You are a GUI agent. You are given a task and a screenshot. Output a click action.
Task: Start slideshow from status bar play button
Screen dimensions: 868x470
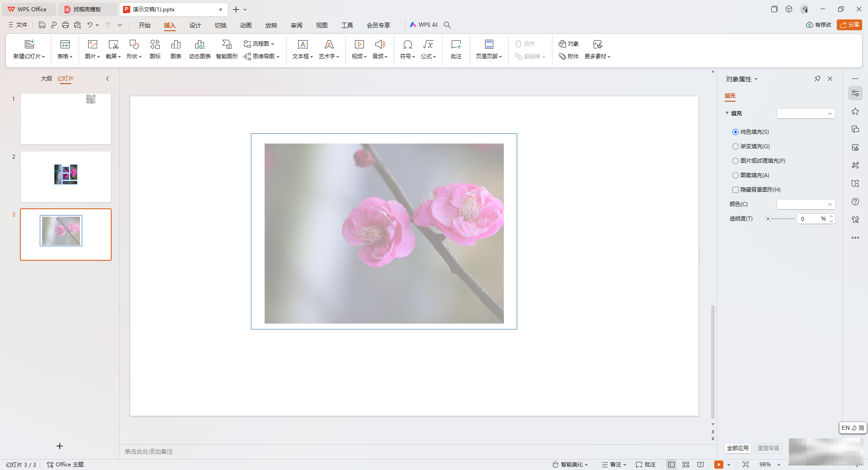(x=719, y=465)
